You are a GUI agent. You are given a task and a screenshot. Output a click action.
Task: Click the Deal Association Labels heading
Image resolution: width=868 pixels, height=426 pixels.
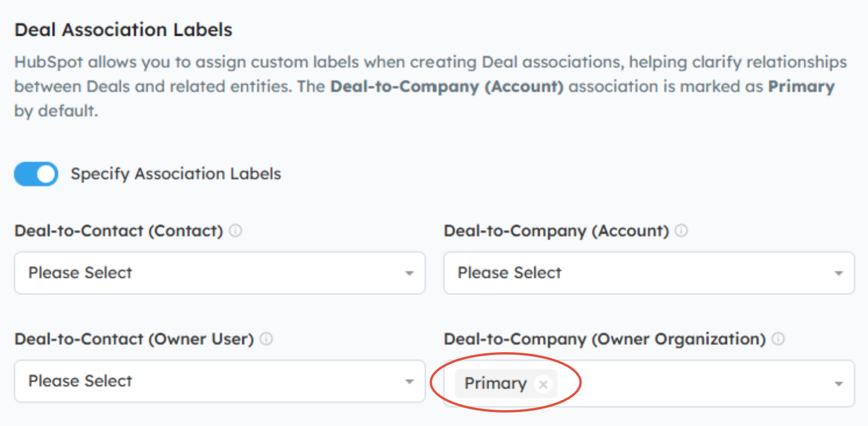tap(123, 30)
